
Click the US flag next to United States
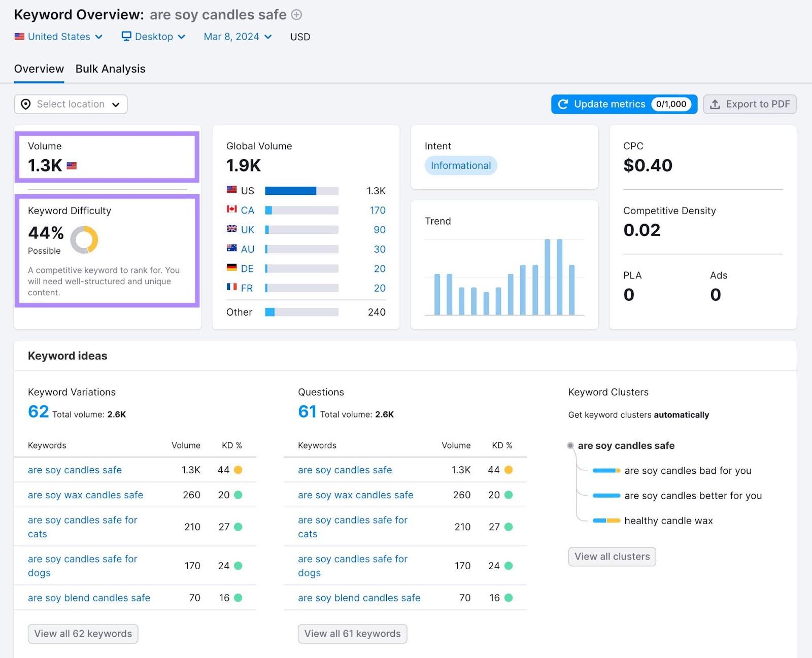(x=19, y=37)
